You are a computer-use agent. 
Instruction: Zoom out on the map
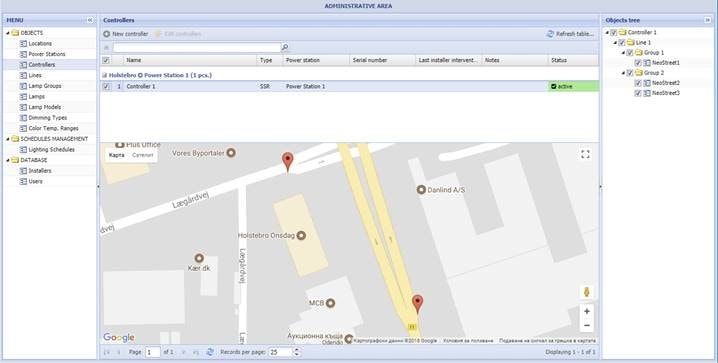pyautogui.click(x=587, y=325)
